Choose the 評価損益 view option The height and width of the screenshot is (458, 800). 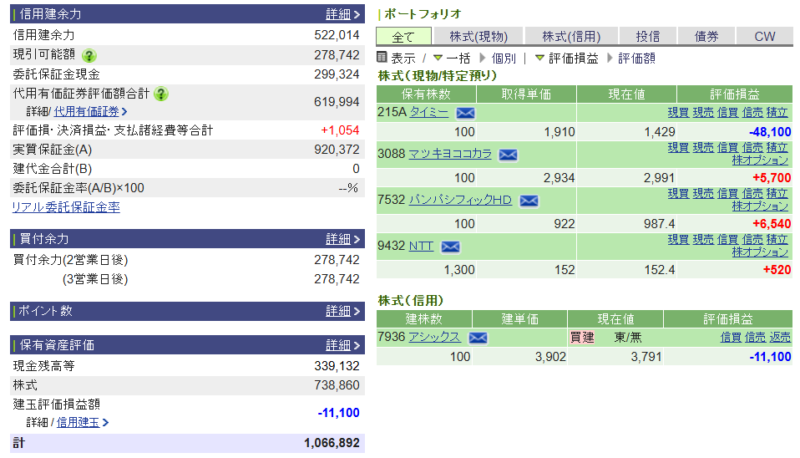573,59
